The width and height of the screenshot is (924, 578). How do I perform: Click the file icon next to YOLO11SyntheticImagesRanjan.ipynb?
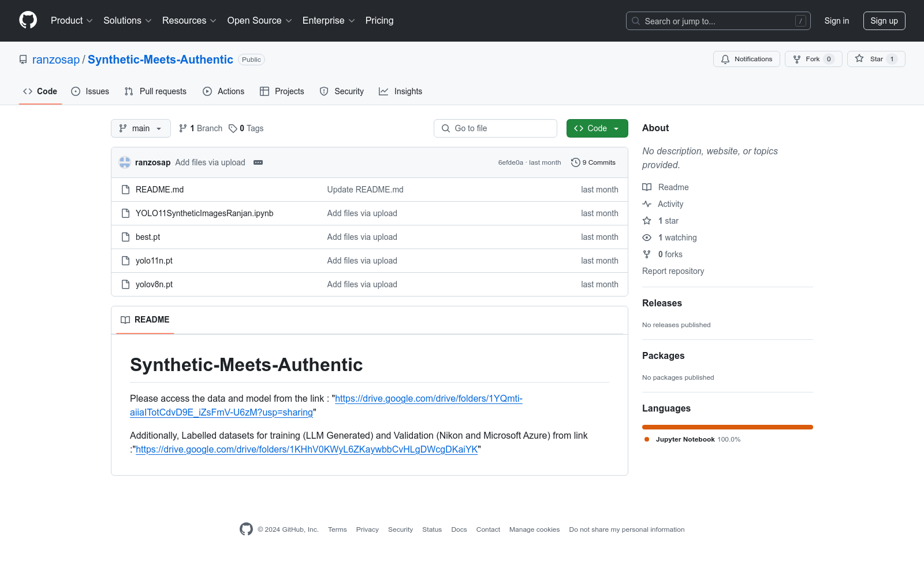pyautogui.click(x=125, y=213)
